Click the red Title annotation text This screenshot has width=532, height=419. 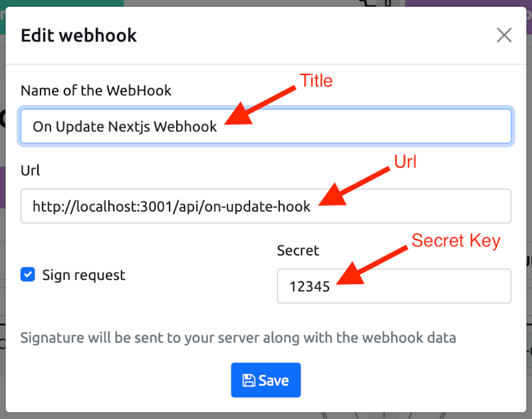click(317, 80)
